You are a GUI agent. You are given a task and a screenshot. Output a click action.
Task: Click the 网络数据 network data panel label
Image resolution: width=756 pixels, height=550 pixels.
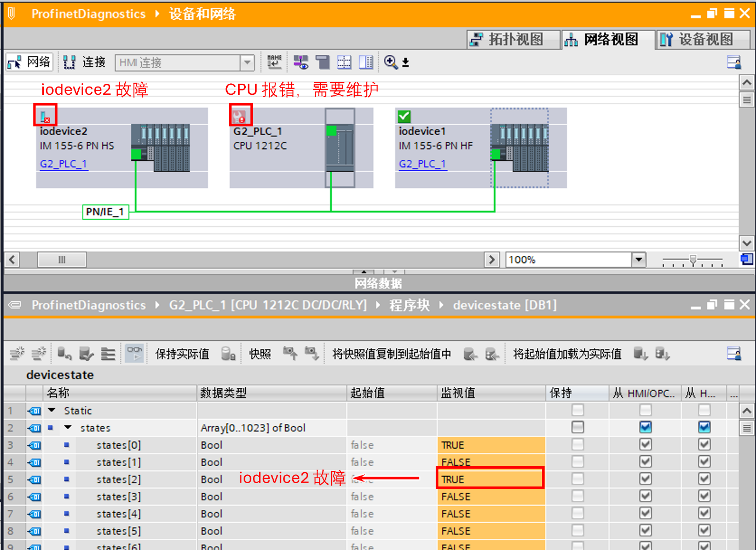point(378,283)
